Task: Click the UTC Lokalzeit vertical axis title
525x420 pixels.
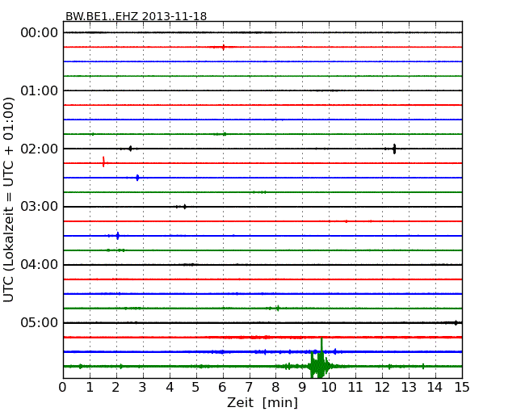Action: pyautogui.click(x=9, y=199)
